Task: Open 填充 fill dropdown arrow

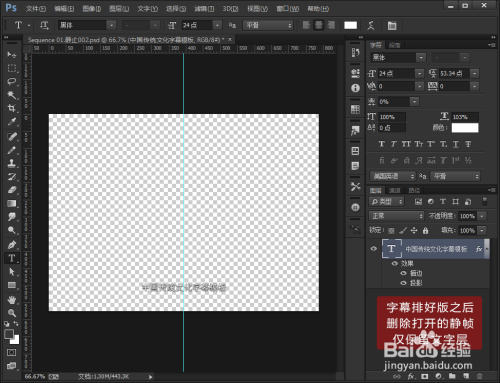Action: point(482,230)
